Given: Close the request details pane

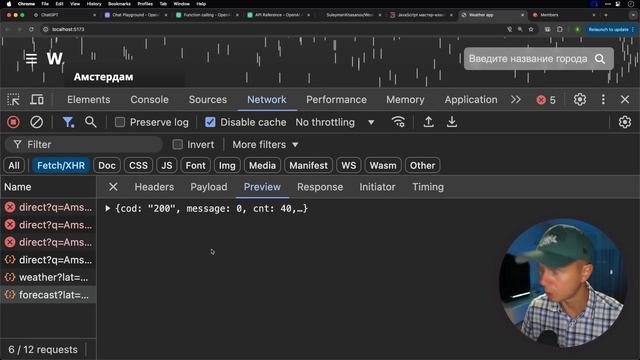Looking at the screenshot, I should point(113,187).
